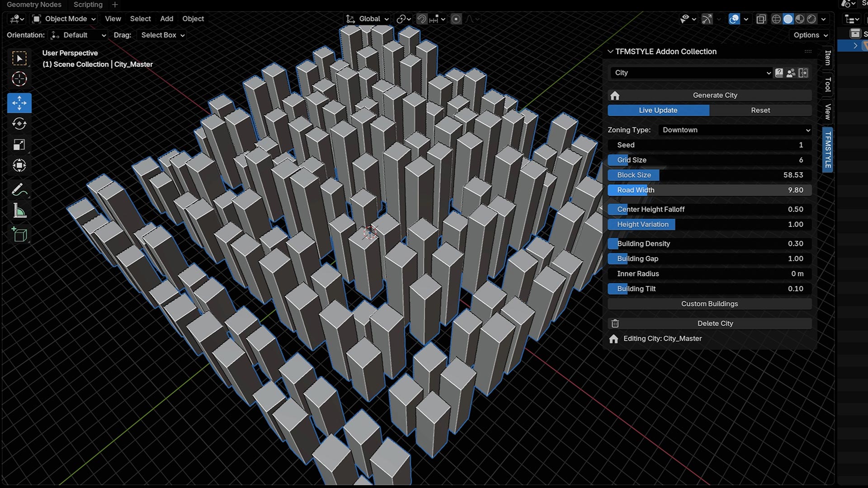Open the Add menu

click(x=166, y=19)
